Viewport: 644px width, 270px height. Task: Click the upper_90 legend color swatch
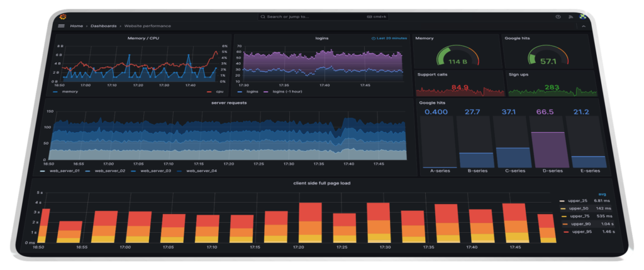(x=565, y=224)
